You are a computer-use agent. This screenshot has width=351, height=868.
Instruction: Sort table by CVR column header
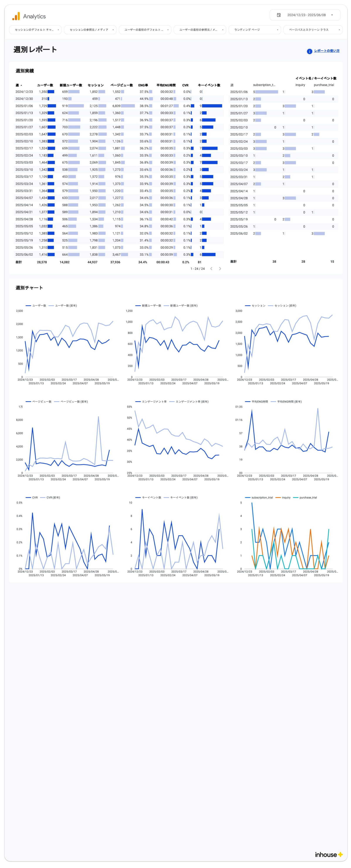pyautogui.click(x=185, y=85)
